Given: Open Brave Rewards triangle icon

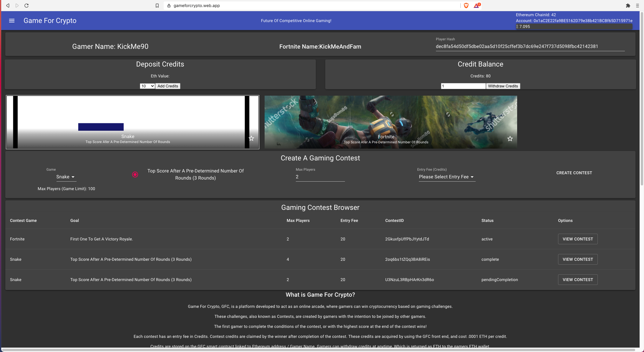Looking at the screenshot, I should pos(476,6).
